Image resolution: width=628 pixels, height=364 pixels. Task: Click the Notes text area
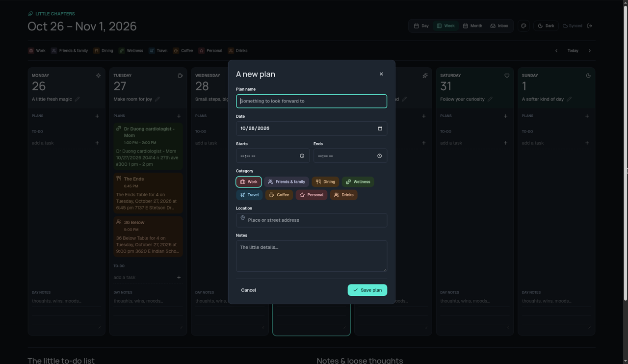(312, 256)
